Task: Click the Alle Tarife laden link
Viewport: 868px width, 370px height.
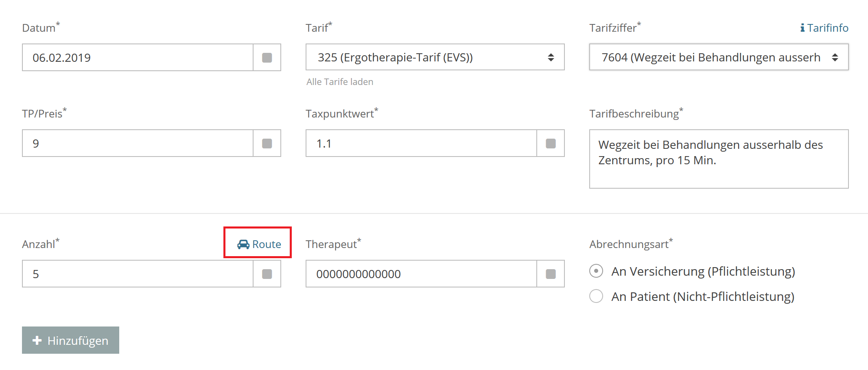Action: coord(340,82)
